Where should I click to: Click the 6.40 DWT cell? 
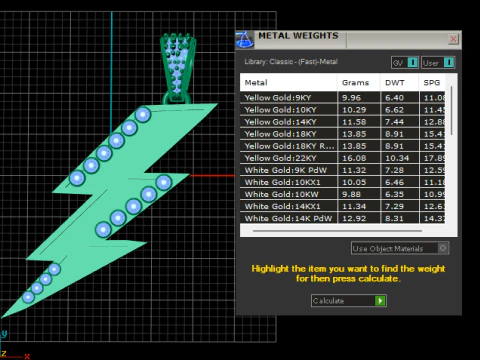[399, 98]
